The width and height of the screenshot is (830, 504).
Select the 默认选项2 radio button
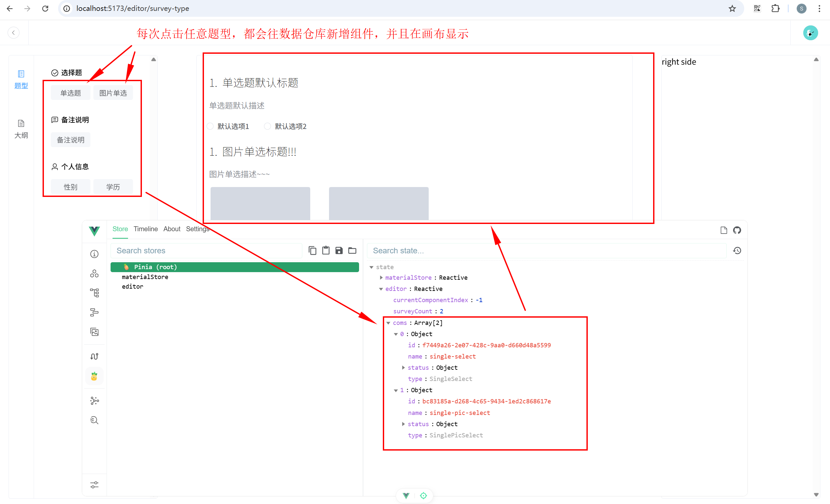pos(267,126)
